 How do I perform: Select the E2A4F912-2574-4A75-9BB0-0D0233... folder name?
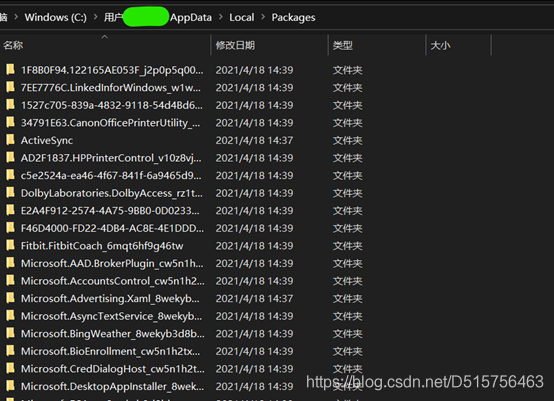(110, 211)
